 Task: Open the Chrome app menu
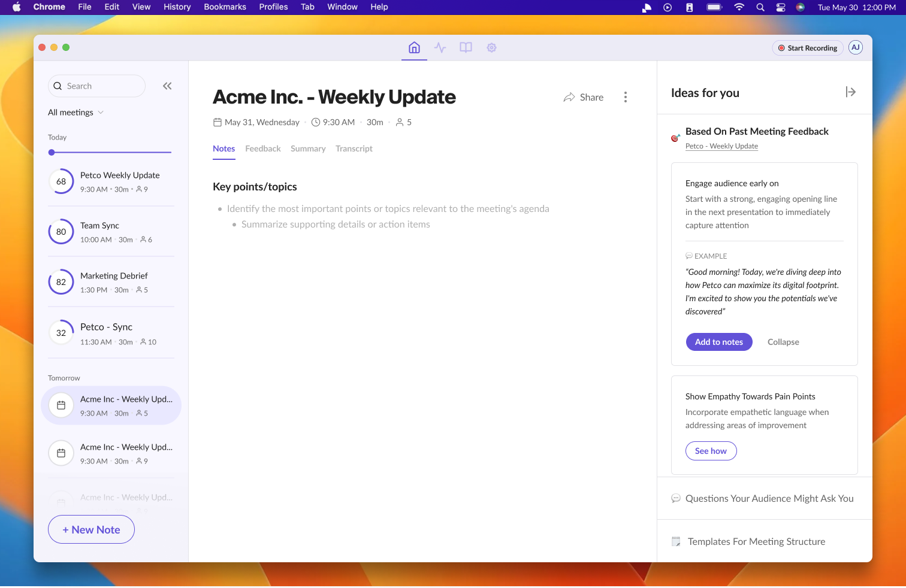(x=49, y=7)
